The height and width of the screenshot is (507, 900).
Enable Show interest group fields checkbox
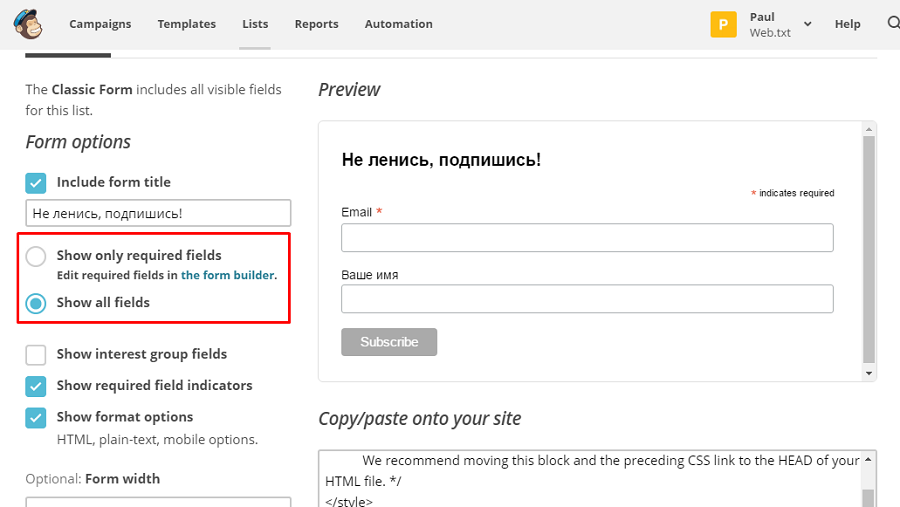(36, 355)
